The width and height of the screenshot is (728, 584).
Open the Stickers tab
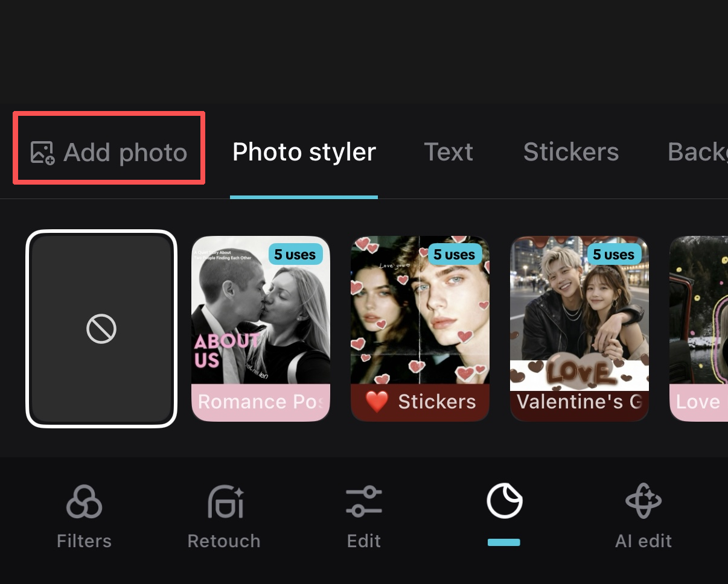coord(571,151)
